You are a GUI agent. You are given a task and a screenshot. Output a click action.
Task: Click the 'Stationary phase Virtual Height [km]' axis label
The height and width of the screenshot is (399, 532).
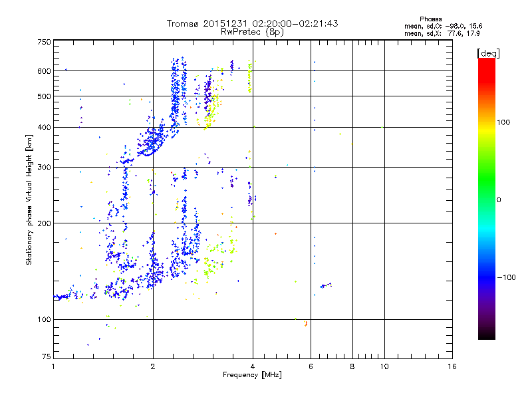[29, 200]
